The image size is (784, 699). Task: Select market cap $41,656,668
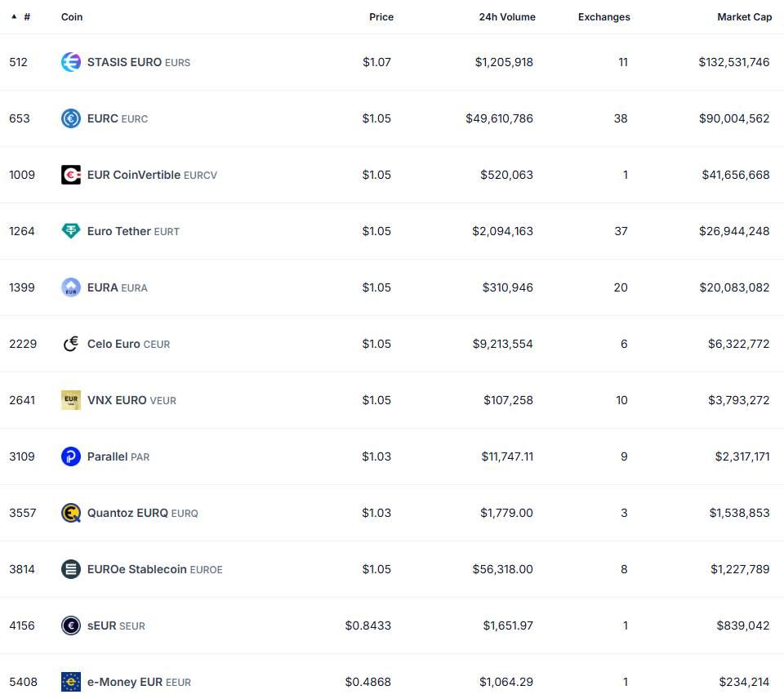coord(736,175)
